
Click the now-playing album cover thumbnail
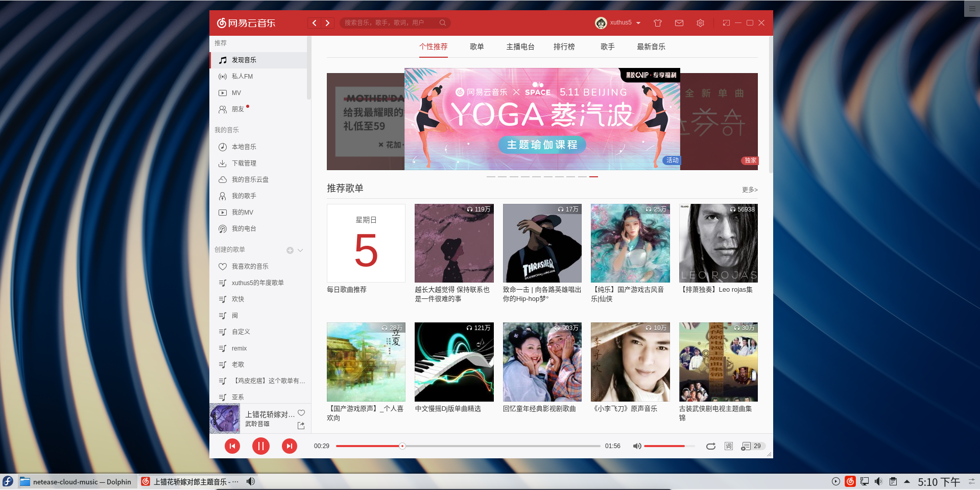click(x=225, y=418)
